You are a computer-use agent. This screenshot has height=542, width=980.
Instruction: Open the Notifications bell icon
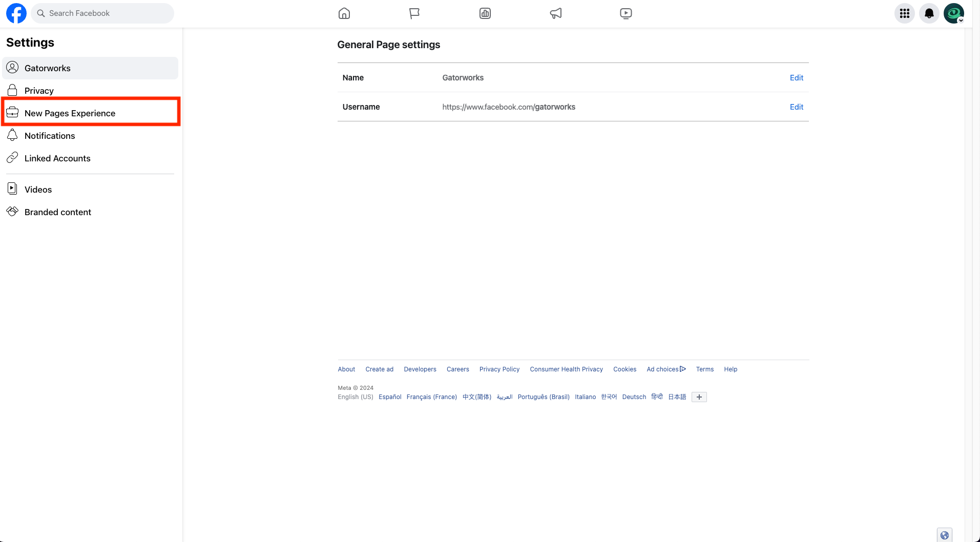coord(929,13)
